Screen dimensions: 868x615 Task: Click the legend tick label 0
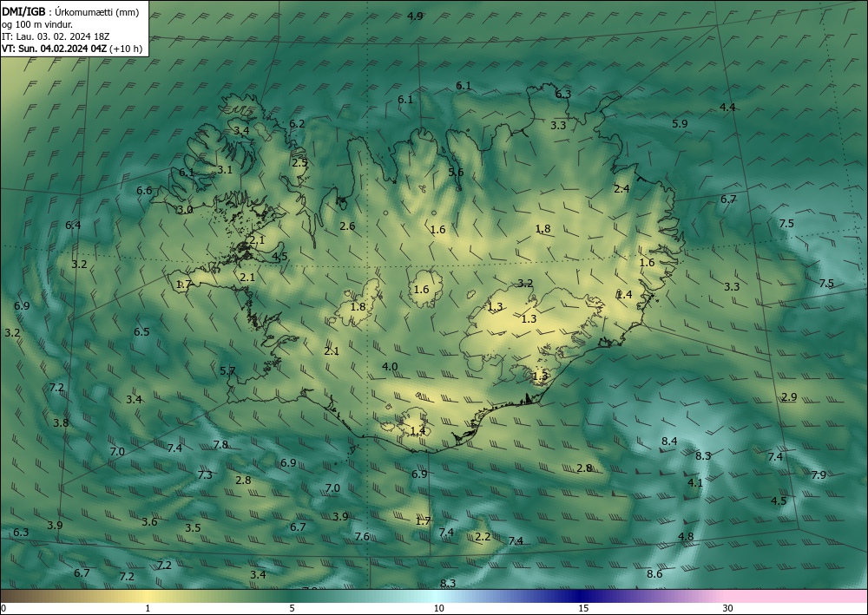pyautogui.click(x=3, y=608)
